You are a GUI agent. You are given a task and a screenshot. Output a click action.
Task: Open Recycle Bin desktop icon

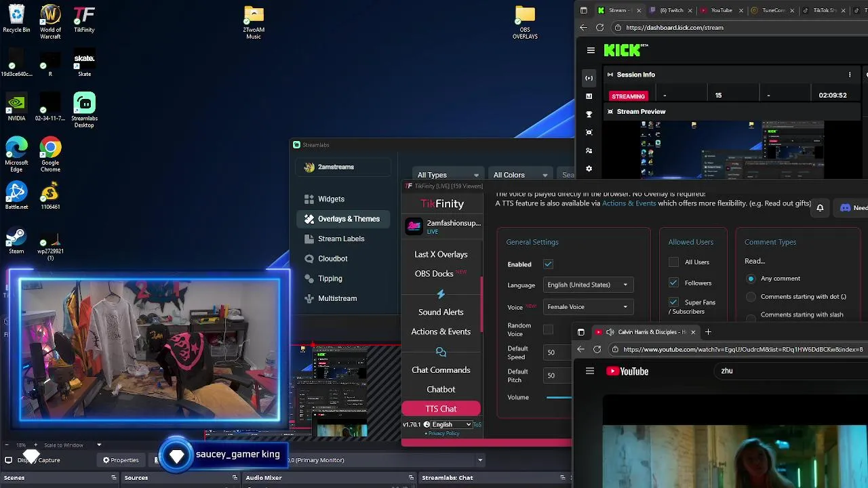[16, 19]
